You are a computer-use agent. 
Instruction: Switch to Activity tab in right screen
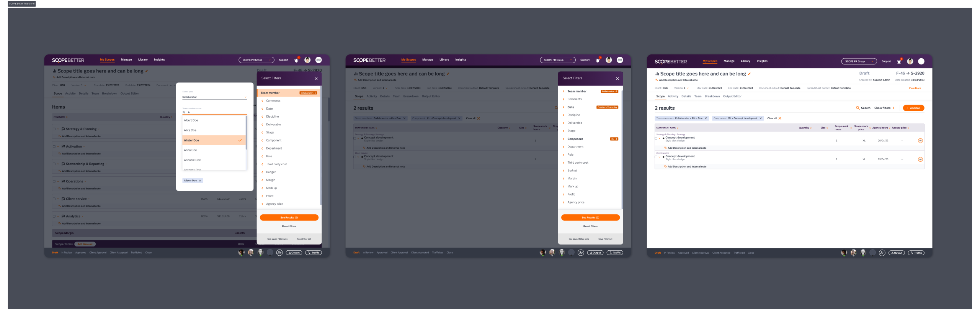tap(673, 97)
